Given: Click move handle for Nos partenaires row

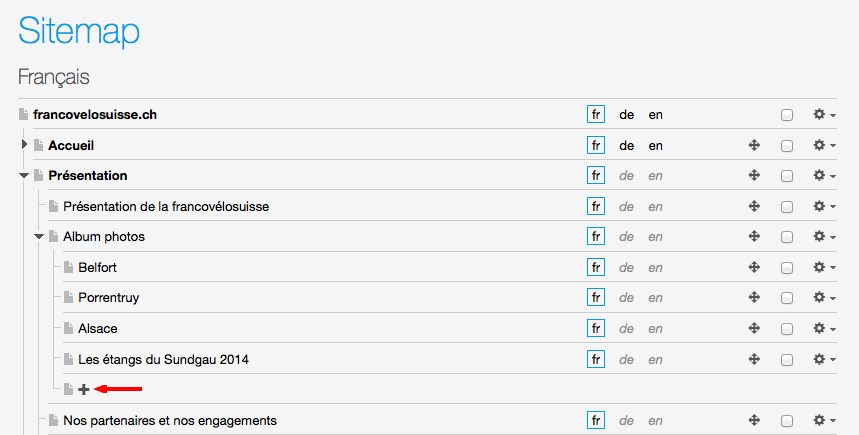Looking at the screenshot, I should coord(755,421).
